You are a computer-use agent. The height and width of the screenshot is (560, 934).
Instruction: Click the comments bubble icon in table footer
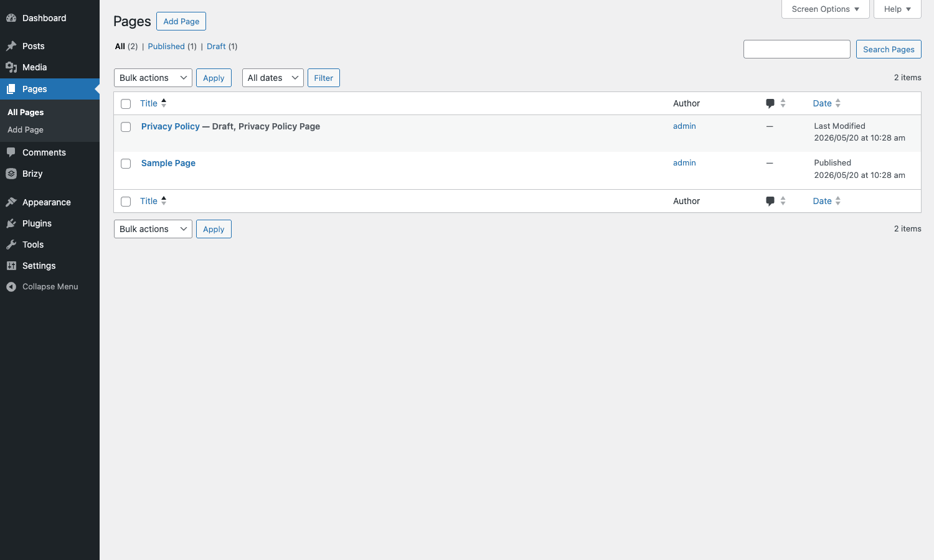pos(770,202)
